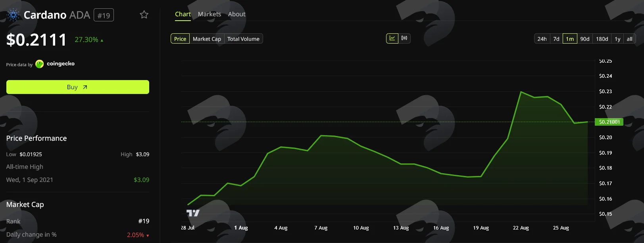
Task: Click the 27.30% price change value
Action: 87,40
